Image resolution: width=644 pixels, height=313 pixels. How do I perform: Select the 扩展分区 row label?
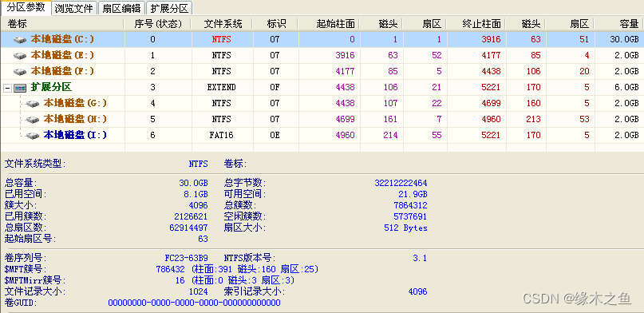pos(51,87)
